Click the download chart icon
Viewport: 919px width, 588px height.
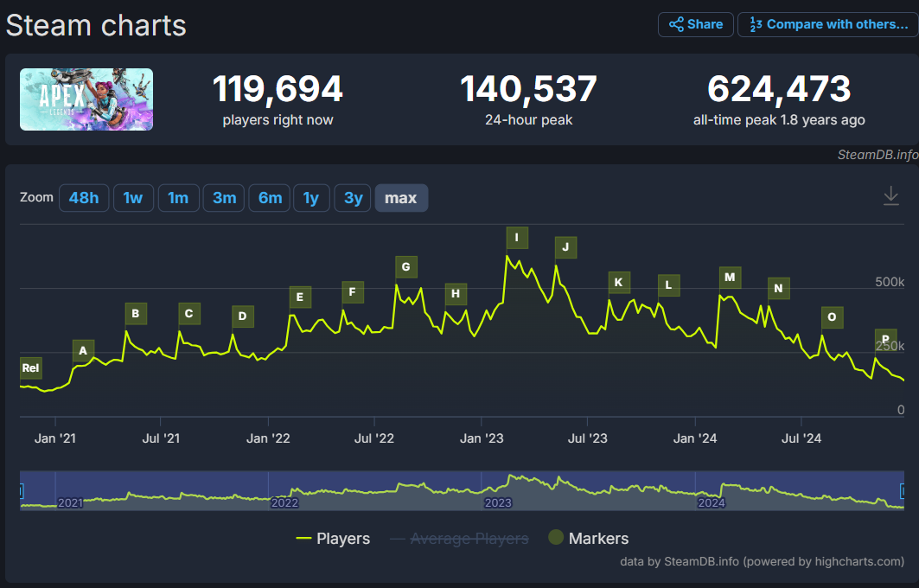[x=890, y=195]
